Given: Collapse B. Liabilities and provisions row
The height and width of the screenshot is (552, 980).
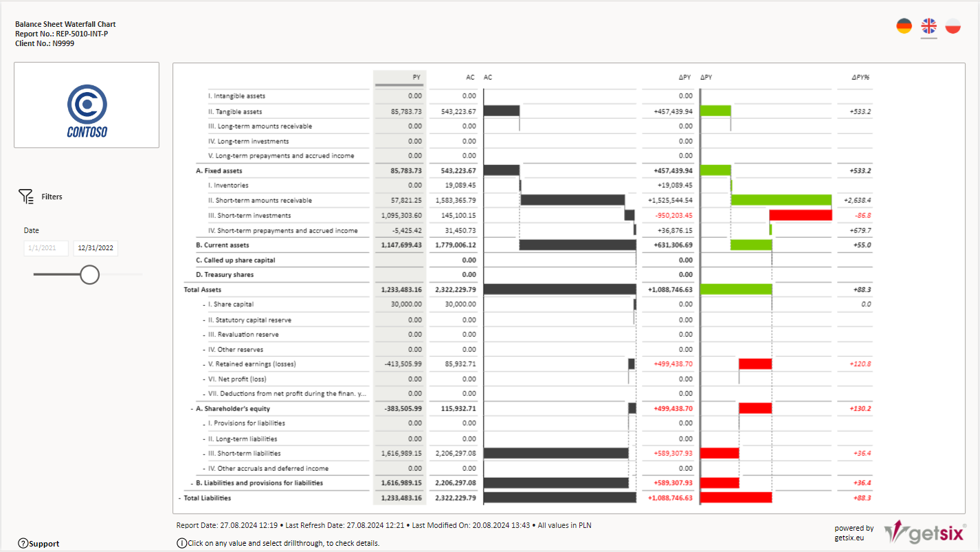Looking at the screenshot, I should pos(192,483).
